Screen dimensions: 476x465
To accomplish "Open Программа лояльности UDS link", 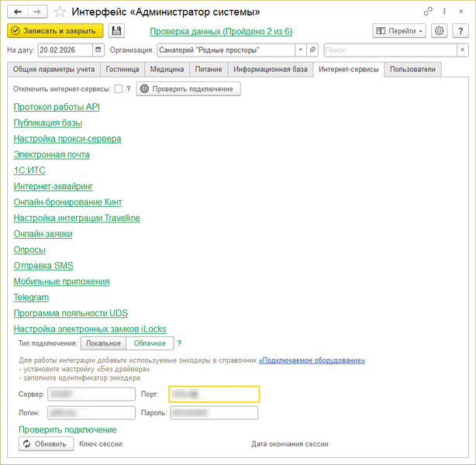I will 71,313.
